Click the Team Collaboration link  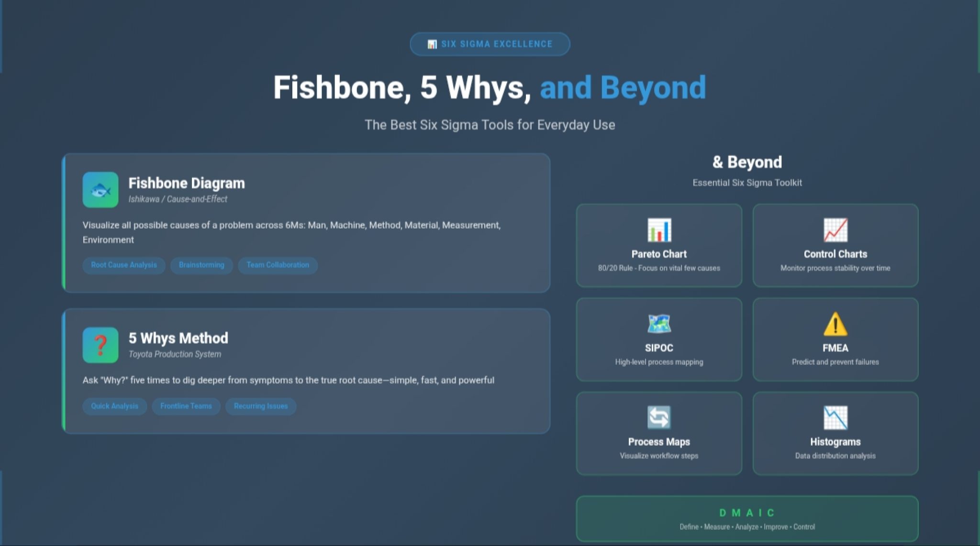pos(278,265)
